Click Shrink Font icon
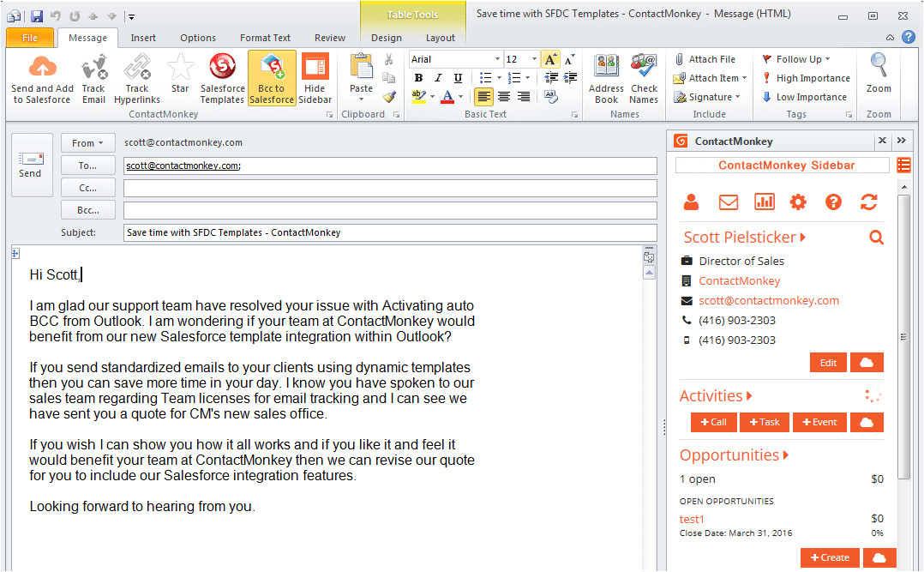The image size is (924, 572). tap(569, 59)
